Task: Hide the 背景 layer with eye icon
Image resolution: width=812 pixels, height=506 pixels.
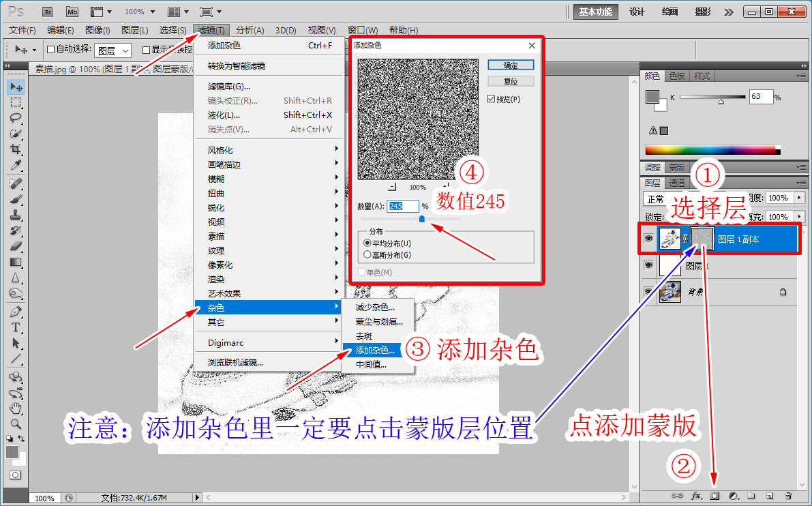Action: 648,291
